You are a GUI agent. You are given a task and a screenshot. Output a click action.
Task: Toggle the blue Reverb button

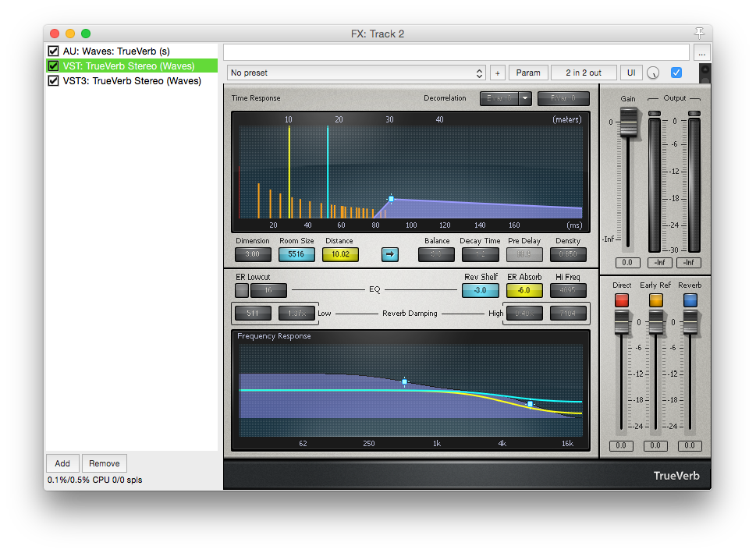tap(690, 300)
